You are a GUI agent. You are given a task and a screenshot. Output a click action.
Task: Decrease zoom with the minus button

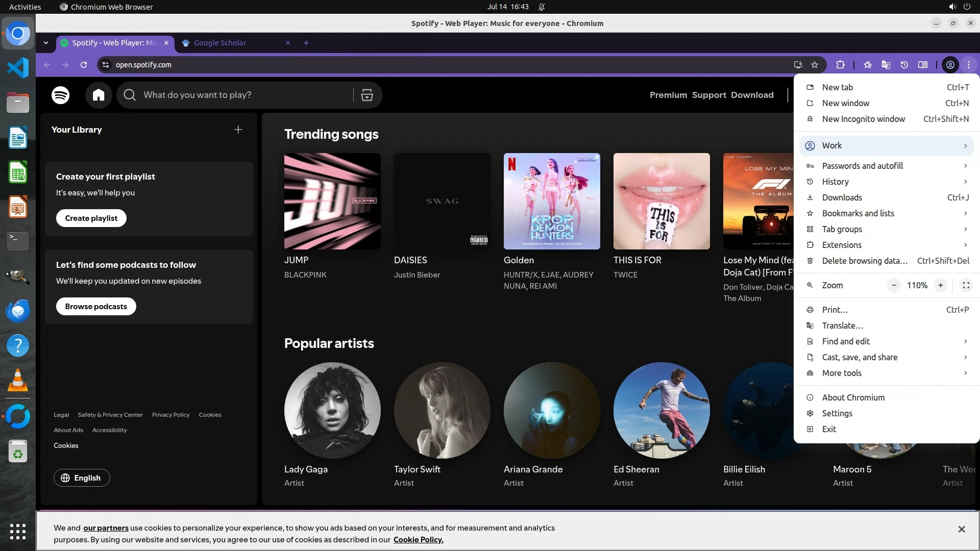894,285
